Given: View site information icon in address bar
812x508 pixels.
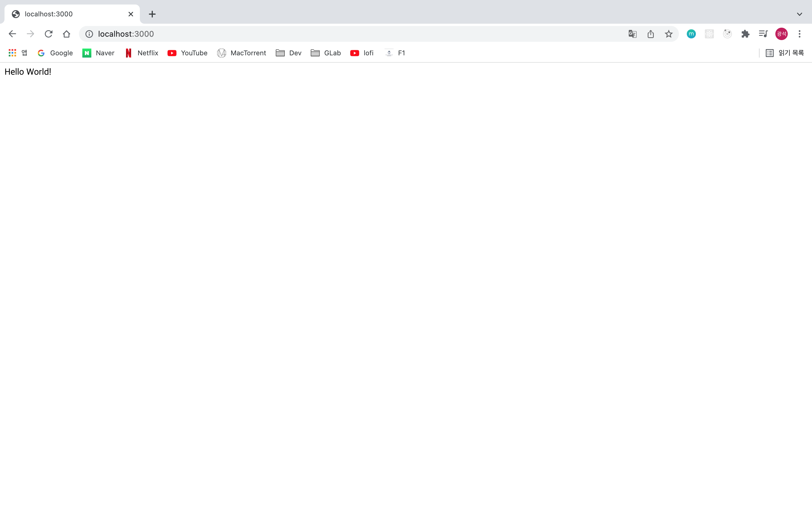Looking at the screenshot, I should pyautogui.click(x=89, y=34).
